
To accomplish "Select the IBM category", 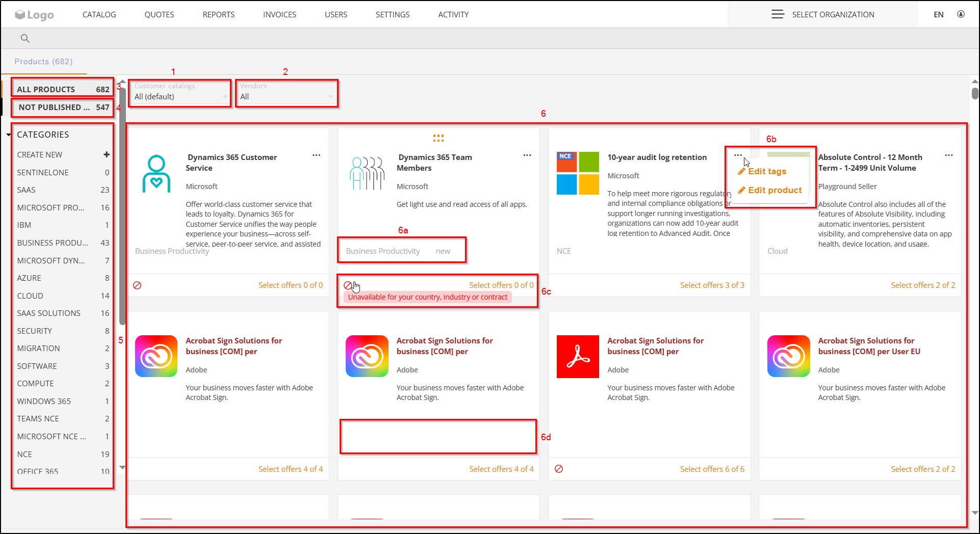I will pos(63,225).
